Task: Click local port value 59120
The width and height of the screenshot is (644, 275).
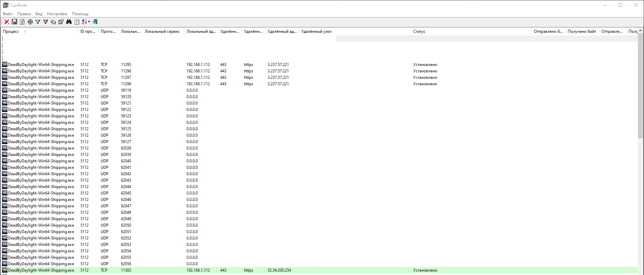Action: (x=126, y=96)
